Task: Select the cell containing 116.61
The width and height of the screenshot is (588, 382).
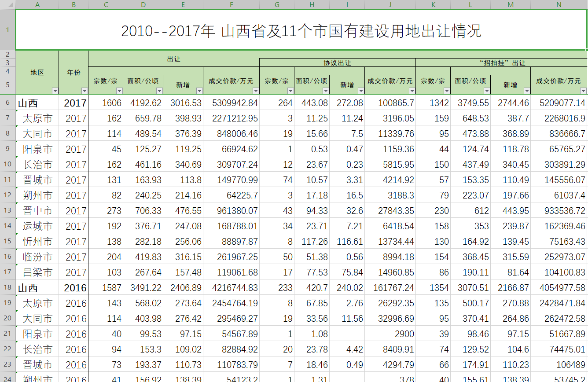Action: click(x=347, y=242)
